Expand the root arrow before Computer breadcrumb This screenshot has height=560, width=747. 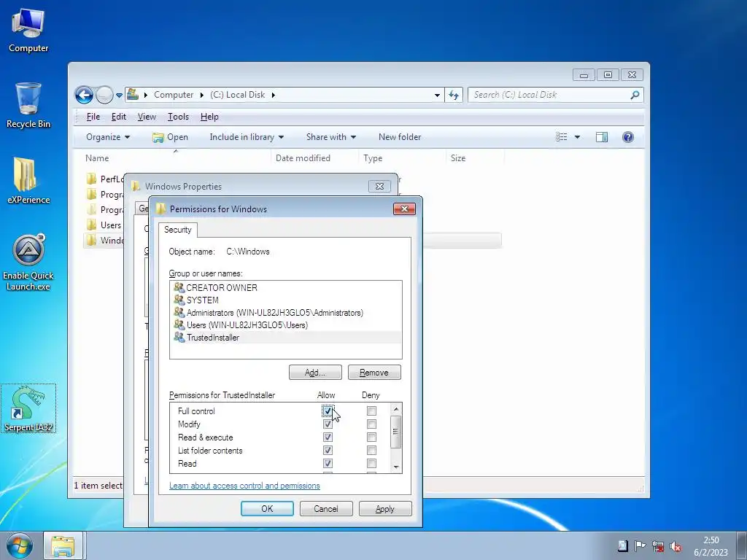click(145, 95)
